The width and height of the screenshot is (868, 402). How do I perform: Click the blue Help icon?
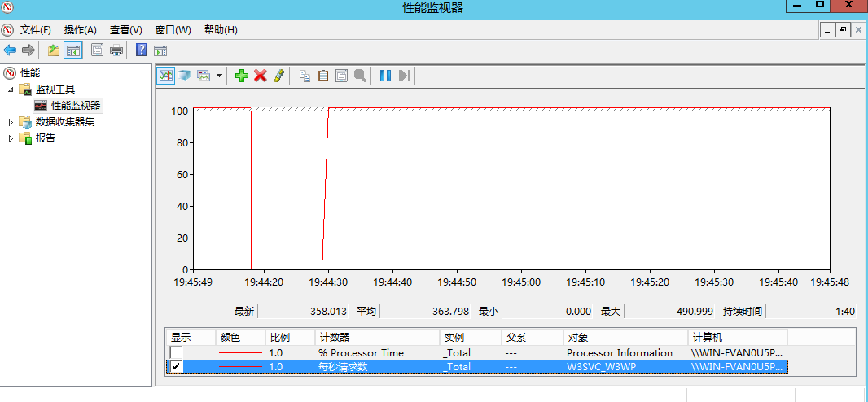141,50
